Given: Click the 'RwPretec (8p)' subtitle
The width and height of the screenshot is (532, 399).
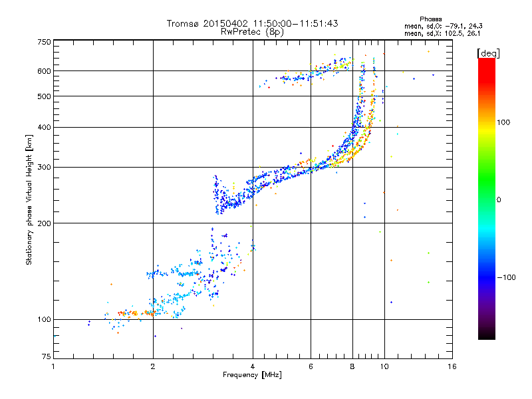Looking at the screenshot, I should (x=252, y=32).
